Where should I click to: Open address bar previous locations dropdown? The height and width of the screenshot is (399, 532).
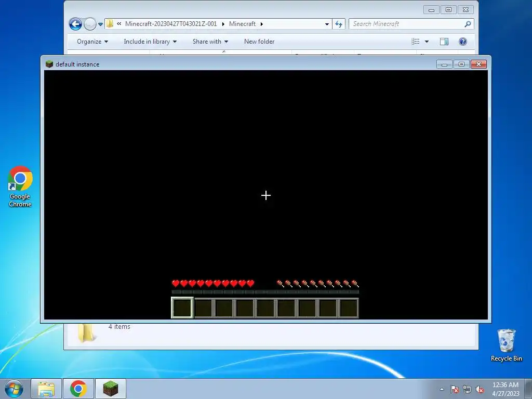click(327, 24)
